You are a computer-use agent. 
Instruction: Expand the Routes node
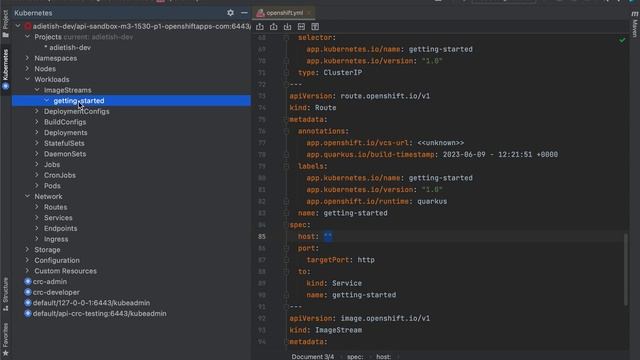point(37,207)
